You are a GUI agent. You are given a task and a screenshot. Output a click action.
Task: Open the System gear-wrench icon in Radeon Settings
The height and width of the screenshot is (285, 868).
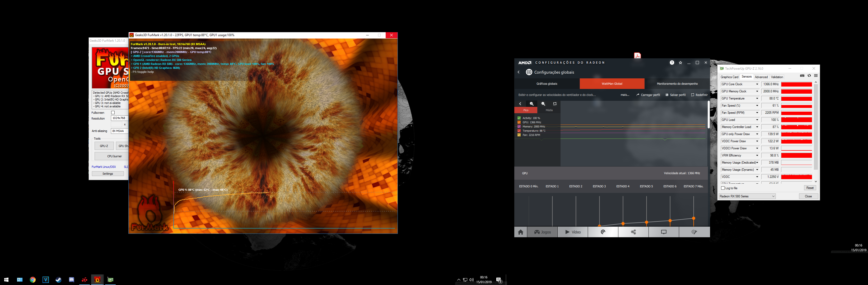[x=694, y=232]
